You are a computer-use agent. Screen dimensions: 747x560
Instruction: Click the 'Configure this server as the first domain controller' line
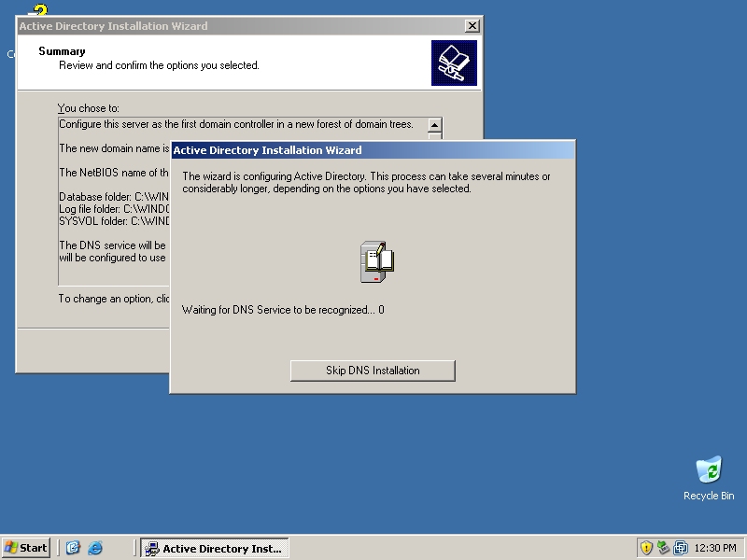click(x=236, y=124)
